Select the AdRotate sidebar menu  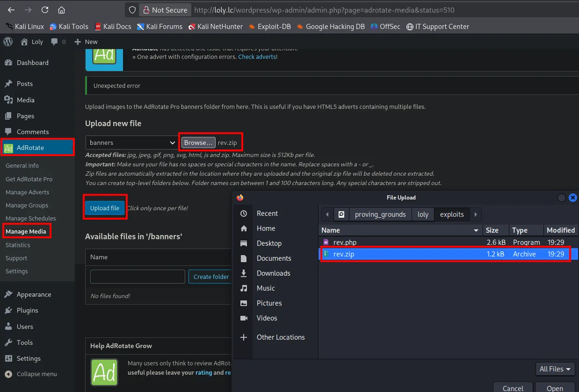click(37, 148)
